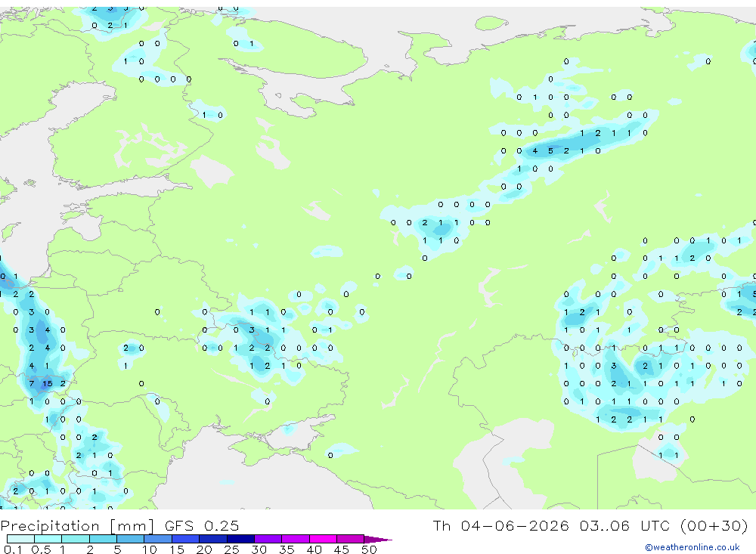The width and height of the screenshot is (756, 554).
Task: Click the 'GFS 0.25' model label
Action: [202, 525]
